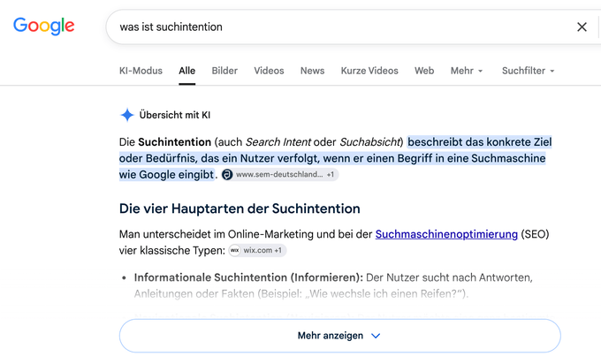Viewport: 601px width, 364px height.
Task: Click the Google logo
Action: click(x=43, y=26)
